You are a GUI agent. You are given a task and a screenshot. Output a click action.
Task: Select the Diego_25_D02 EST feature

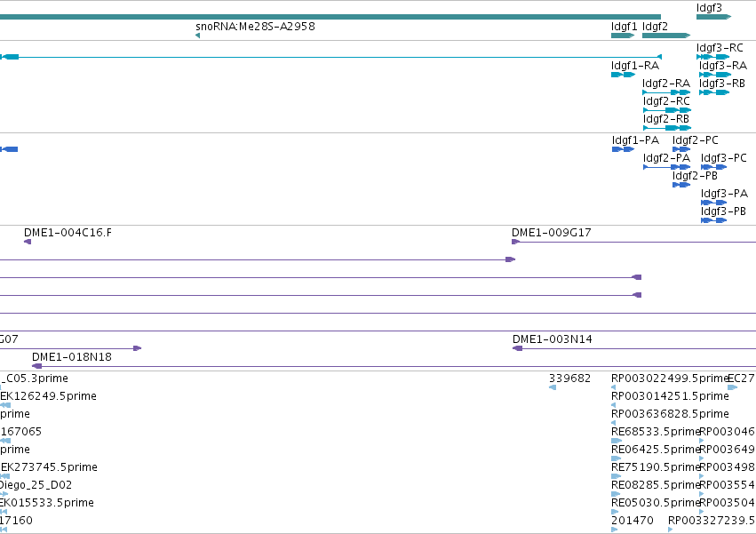pyautogui.click(x=4, y=494)
